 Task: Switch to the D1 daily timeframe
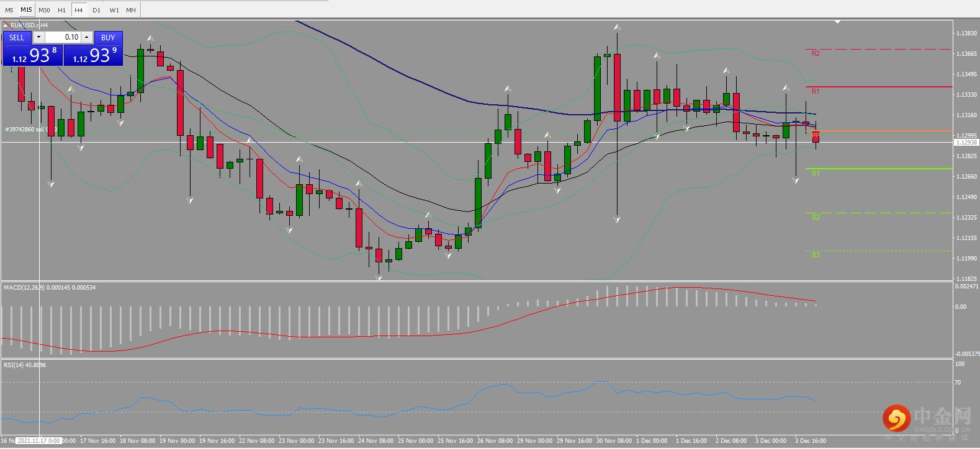(x=96, y=10)
